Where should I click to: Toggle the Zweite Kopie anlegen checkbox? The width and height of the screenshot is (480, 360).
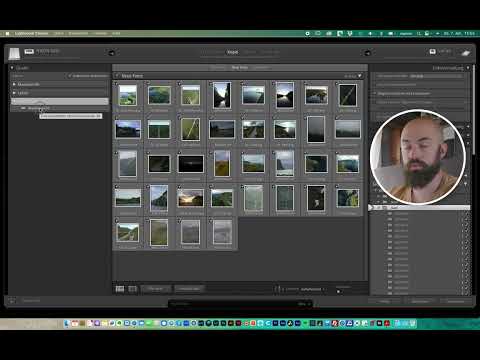tap(375, 102)
